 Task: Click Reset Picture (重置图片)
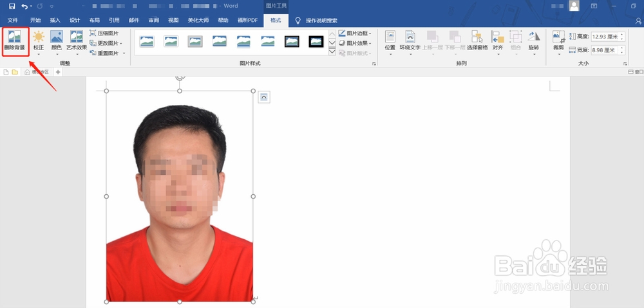pyautogui.click(x=104, y=53)
